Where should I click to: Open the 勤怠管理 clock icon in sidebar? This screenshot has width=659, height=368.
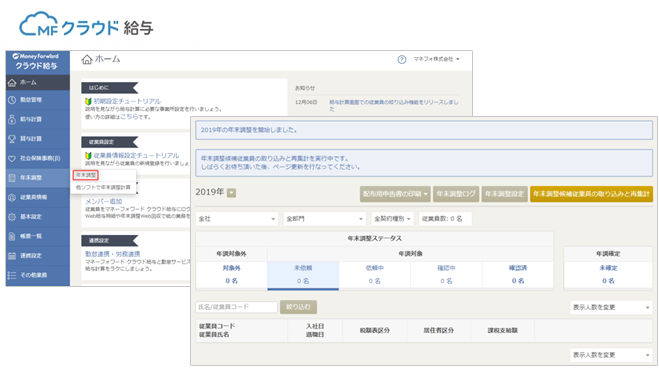coord(12,100)
